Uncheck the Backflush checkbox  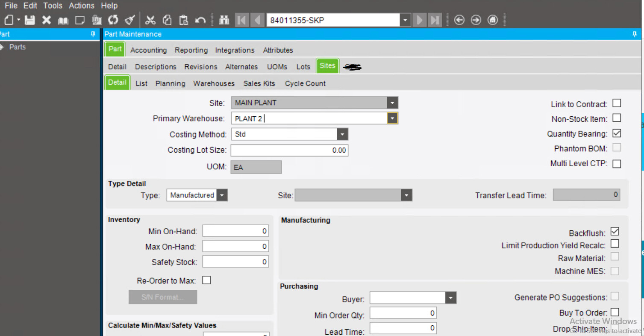click(x=615, y=231)
